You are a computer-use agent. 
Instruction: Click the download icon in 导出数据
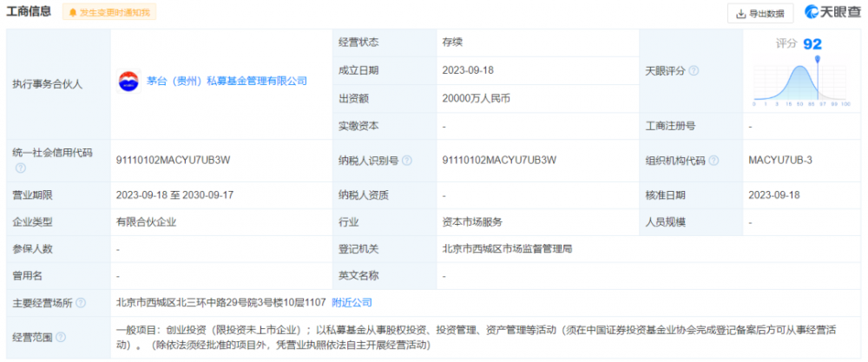[740, 15]
